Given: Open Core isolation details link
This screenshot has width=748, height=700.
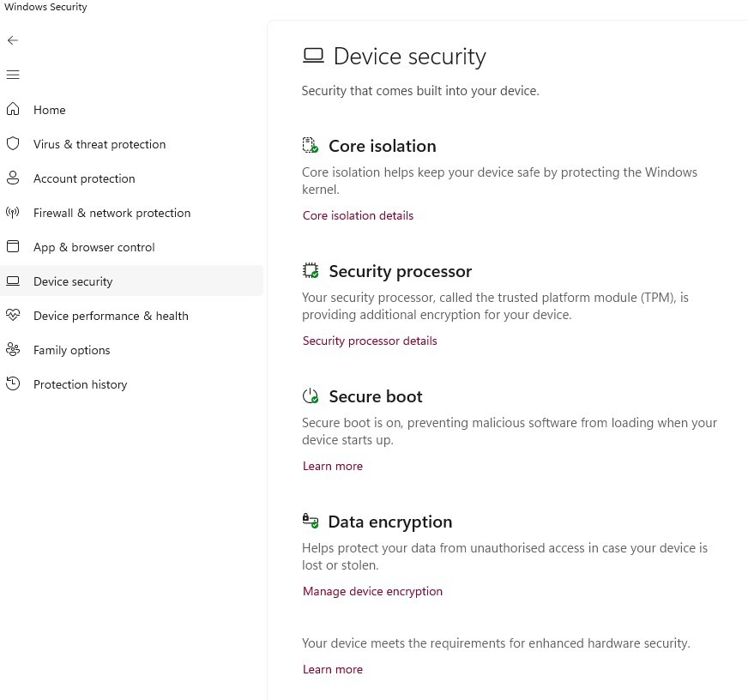Looking at the screenshot, I should (358, 215).
